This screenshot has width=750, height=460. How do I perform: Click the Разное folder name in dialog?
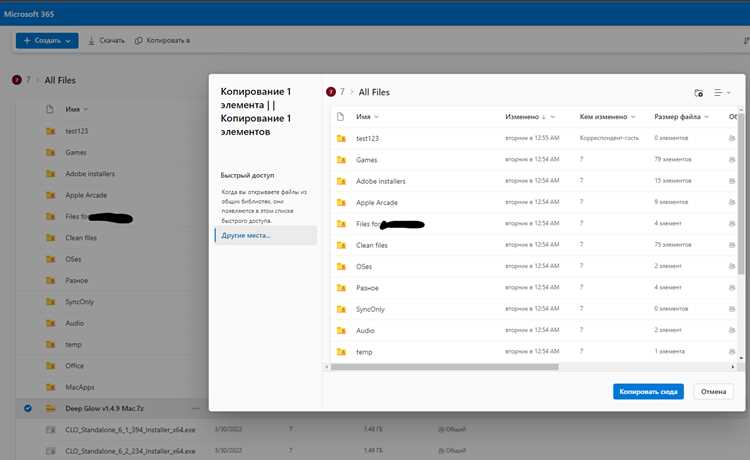click(x=367, y=288)
